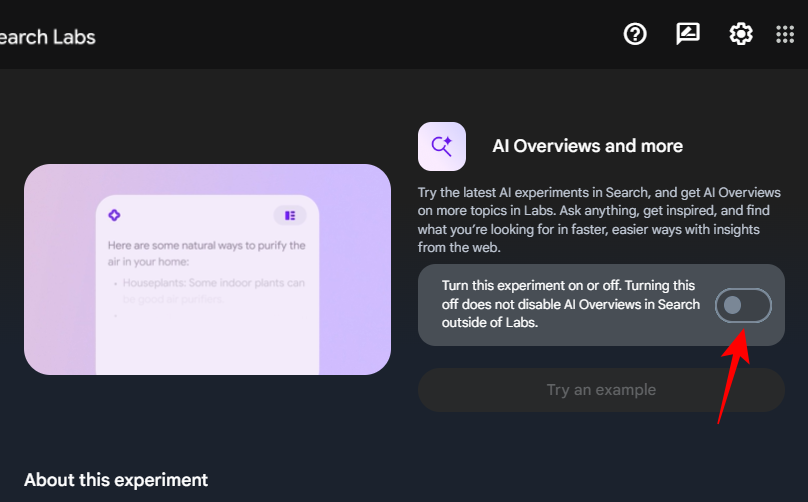Screen dimensions: 808x502
Task: Click the 'Turn this experiment on or off' text
Action: pyautogui.click(x=570, y=304)
